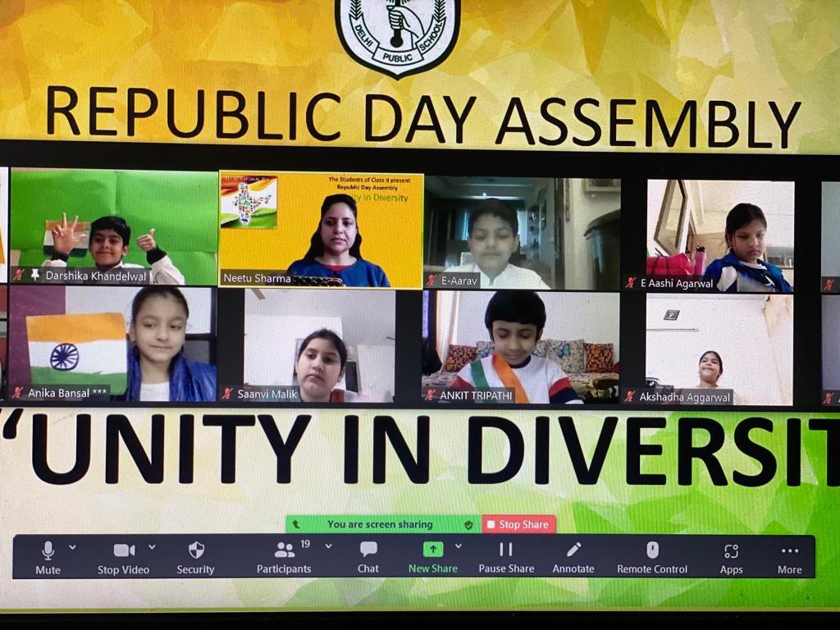
Task: Open the Annotate pencil tool
Action: point(573,558)
